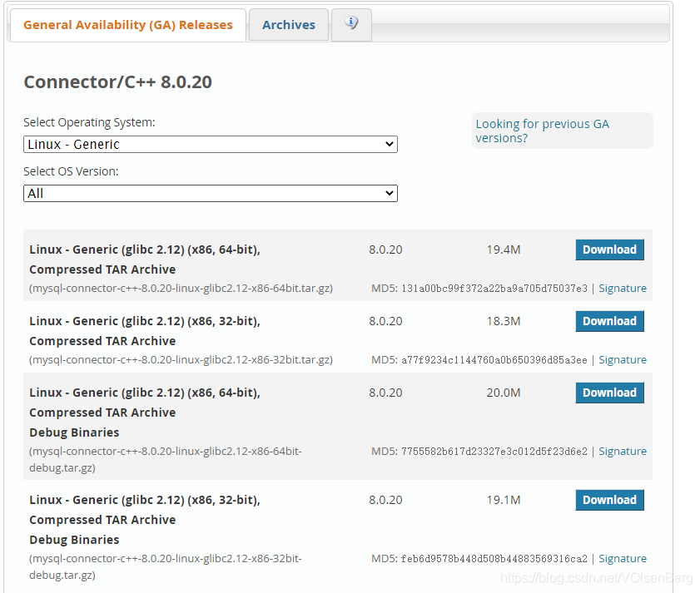Download the x86 64-bit Compressed TAR Archive

609,250
